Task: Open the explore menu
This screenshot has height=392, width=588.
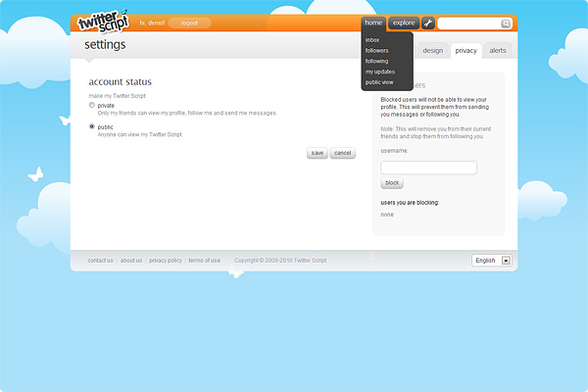Action: pyautogui.click(x=403, y=23)
